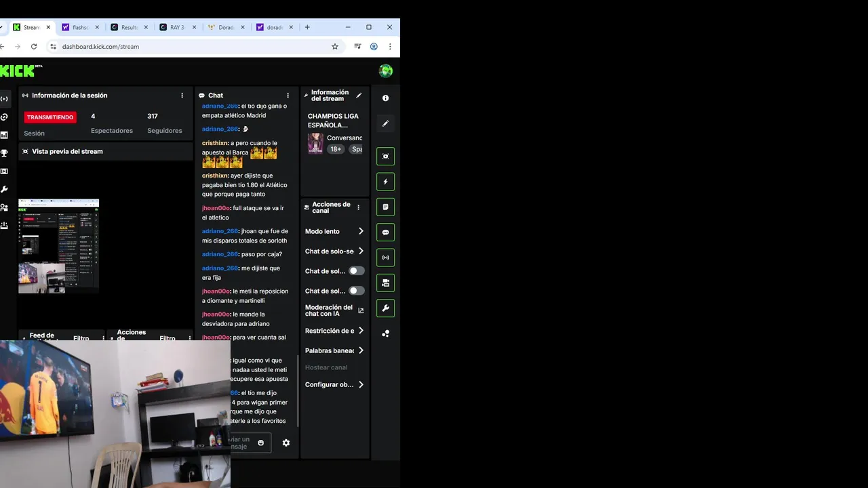Open the community users sidebar icon

(x=4, y=207)
